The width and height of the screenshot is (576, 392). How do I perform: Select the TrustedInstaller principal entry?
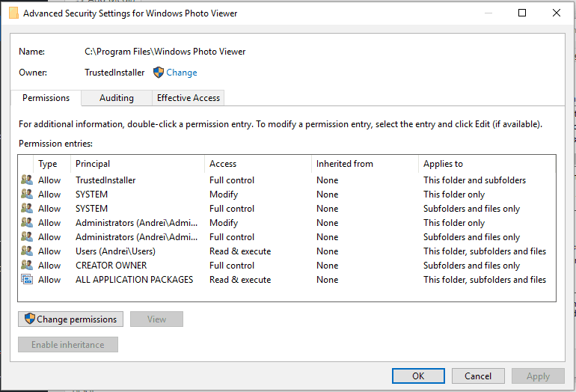105,180
